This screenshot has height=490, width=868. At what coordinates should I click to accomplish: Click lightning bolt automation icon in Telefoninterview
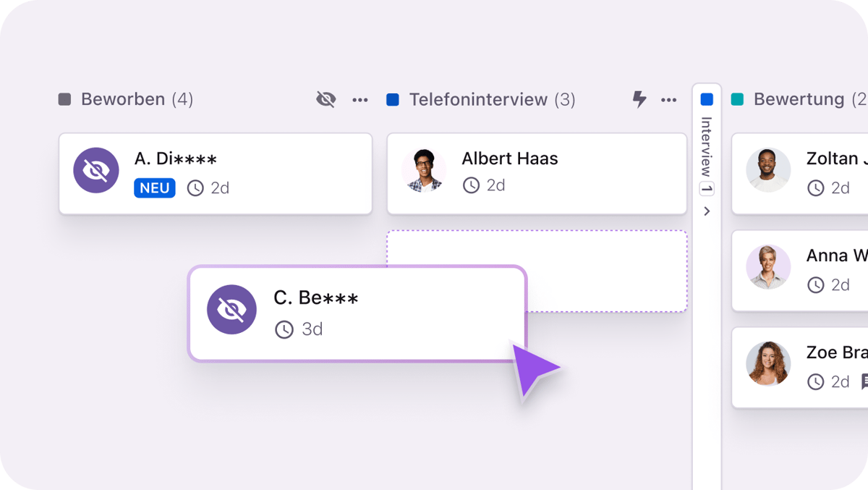(x=639, y=99)
